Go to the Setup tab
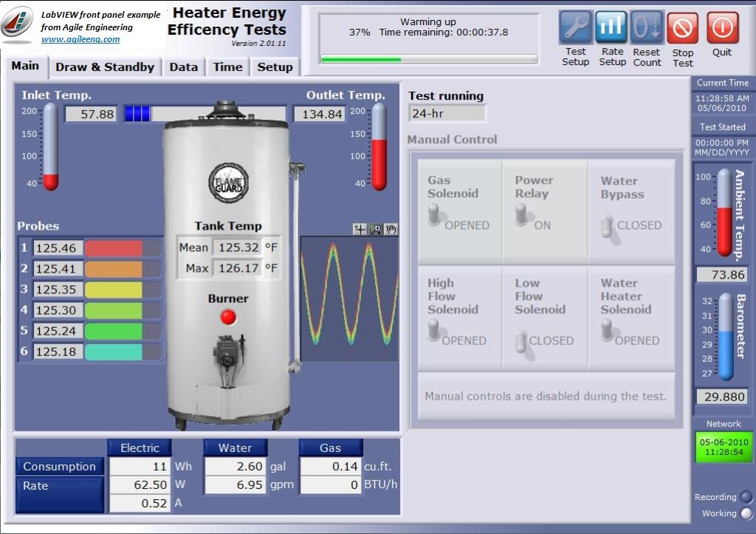This screenshot has width=756, height=534. coord(275,67)
